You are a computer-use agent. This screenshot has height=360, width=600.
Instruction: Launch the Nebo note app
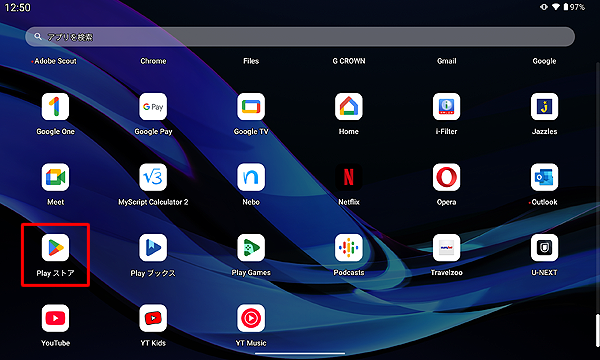[x=251, y=177]
